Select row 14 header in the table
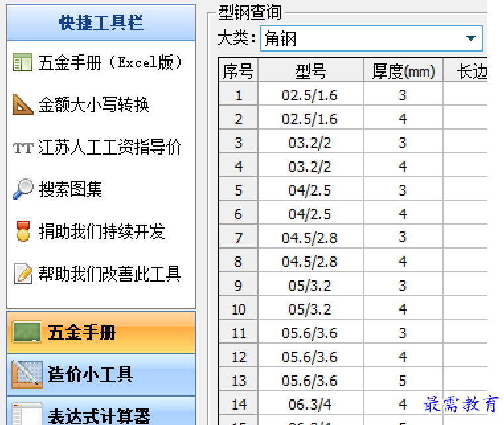Screen dimensions: 504x425 (238, 403)
